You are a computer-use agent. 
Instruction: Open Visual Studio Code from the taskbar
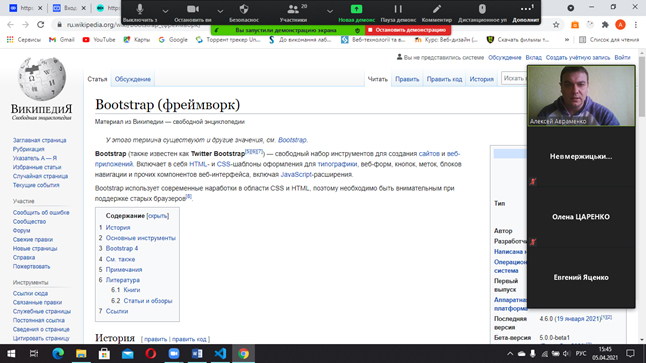pyautogui.click(x=220, y=354)
